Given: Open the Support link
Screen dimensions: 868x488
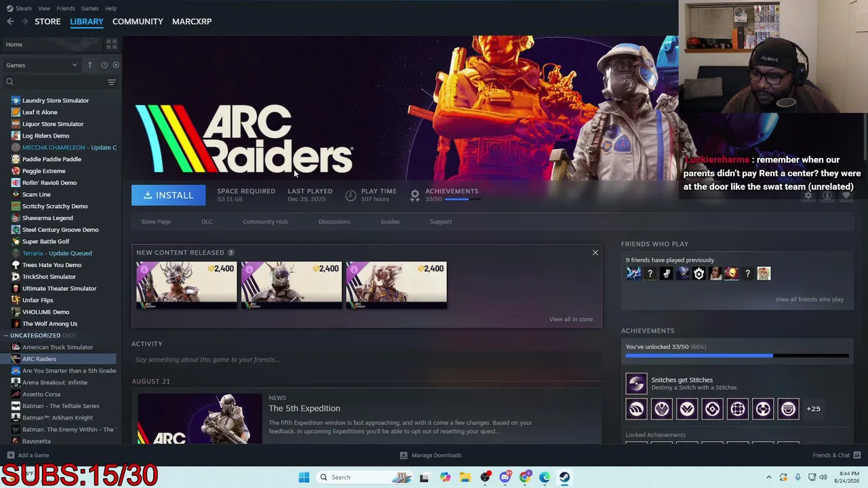Looking at the screenshot, I should tap(441, 222).
